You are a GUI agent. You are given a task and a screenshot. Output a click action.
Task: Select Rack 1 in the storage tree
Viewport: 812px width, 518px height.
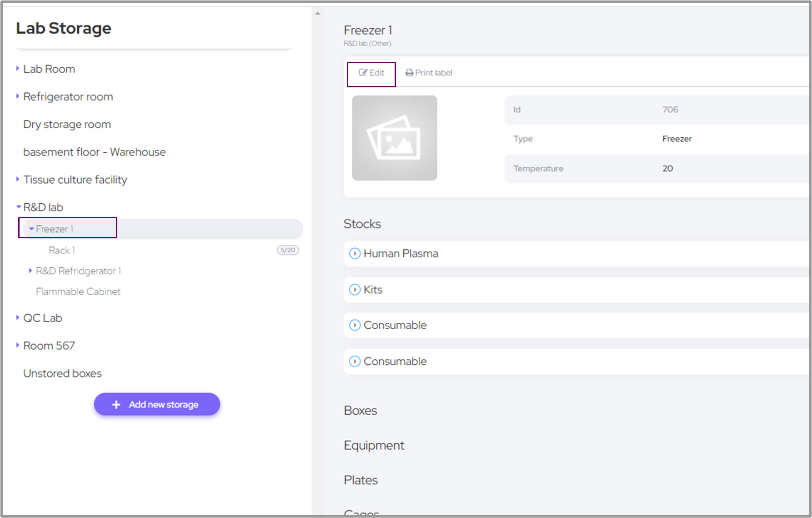pyautogui.click(x=62, y=250)
